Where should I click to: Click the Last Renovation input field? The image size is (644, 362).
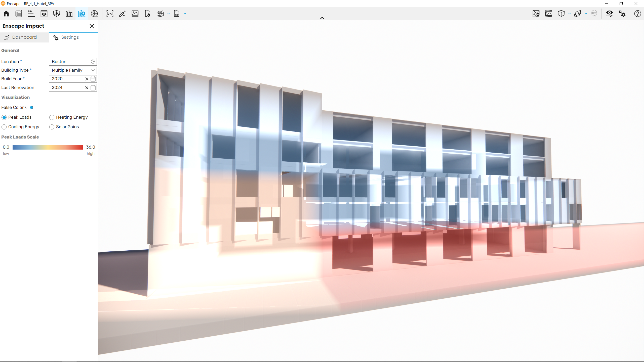(73, 88)
